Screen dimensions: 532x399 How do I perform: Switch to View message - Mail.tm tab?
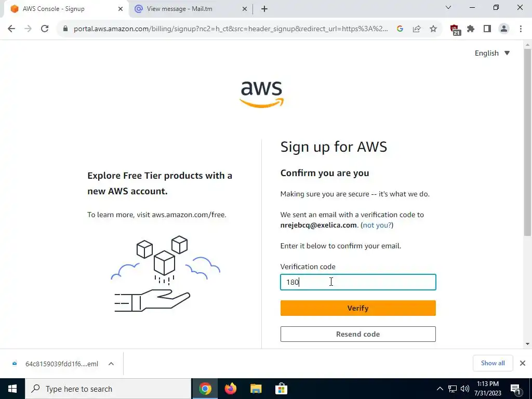[191, 9]
